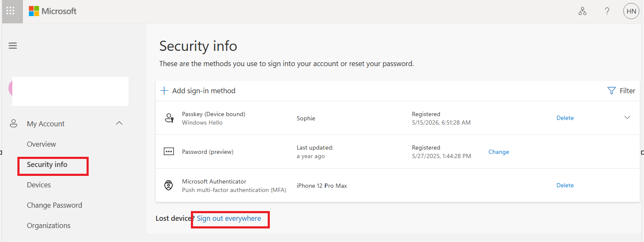Open the Devices page
This screenshot has height=242, width=644.
[x=39, y=185]
